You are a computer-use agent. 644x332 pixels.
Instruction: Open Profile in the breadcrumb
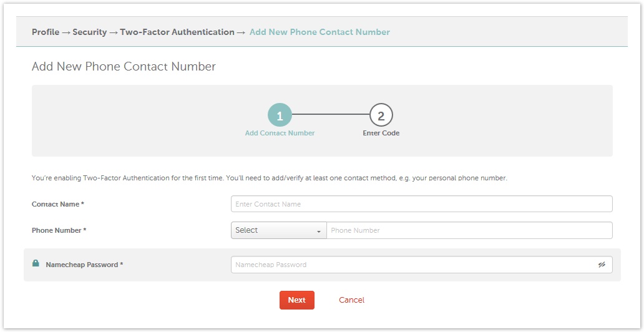click(46, 32)
